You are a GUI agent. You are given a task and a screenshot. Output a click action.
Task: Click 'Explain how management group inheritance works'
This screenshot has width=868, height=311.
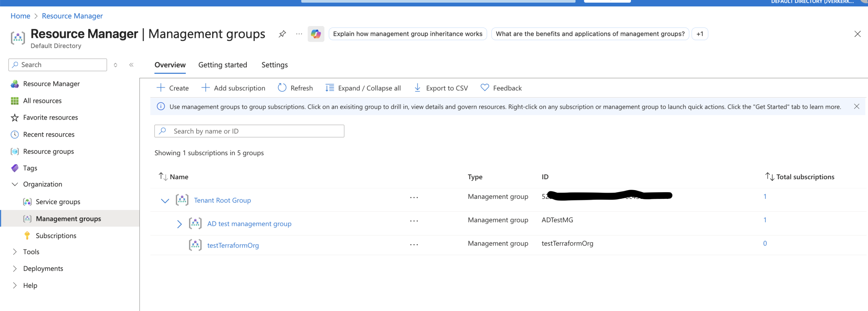click(408, 34)
